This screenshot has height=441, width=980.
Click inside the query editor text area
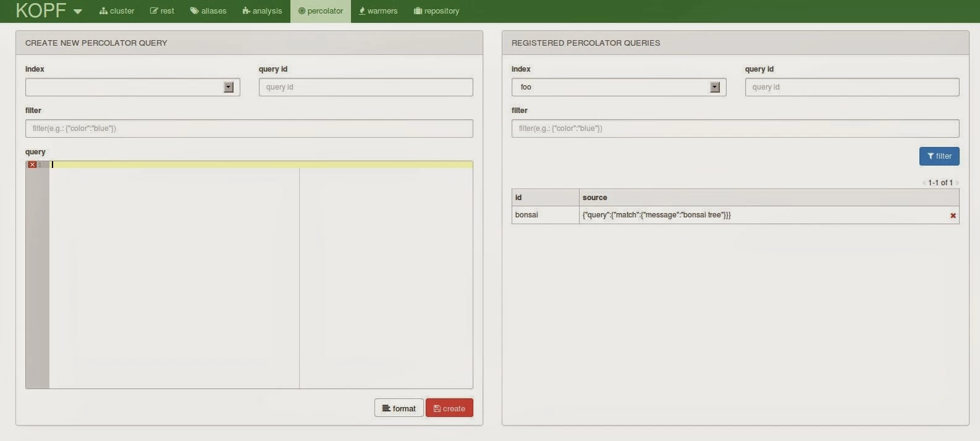pyautogui.click(x=261, y=275)
